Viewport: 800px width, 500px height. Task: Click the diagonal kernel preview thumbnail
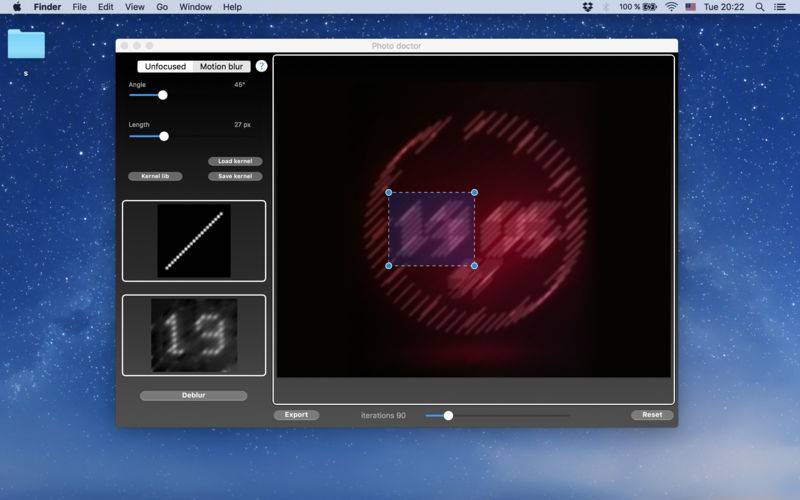194,241
